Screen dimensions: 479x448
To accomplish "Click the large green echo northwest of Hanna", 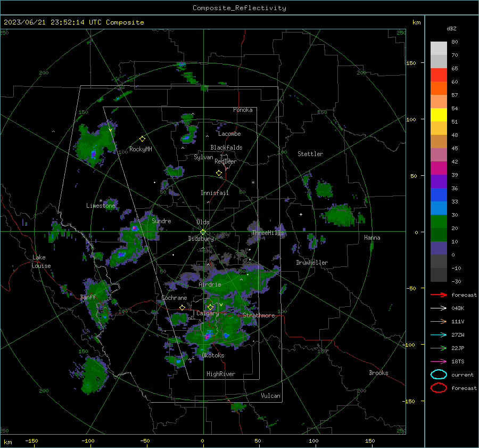I will point(341,215).
